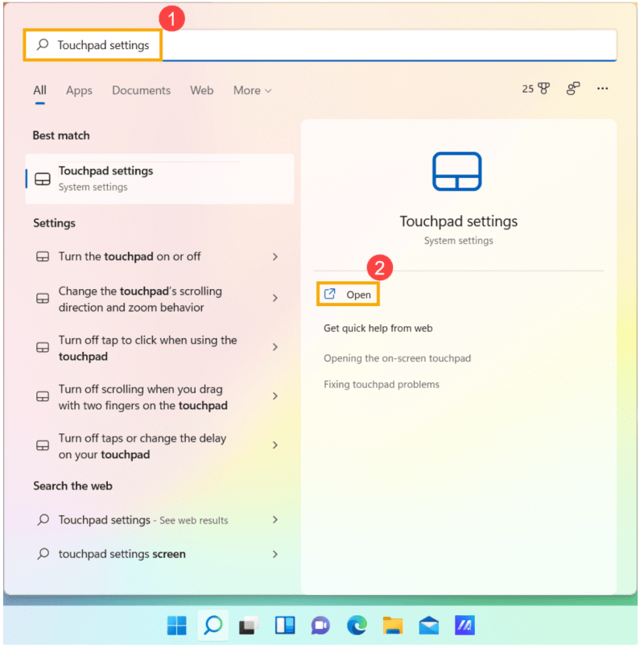
Task: Click the rewards points trophy icon
Action: (543, 89)
